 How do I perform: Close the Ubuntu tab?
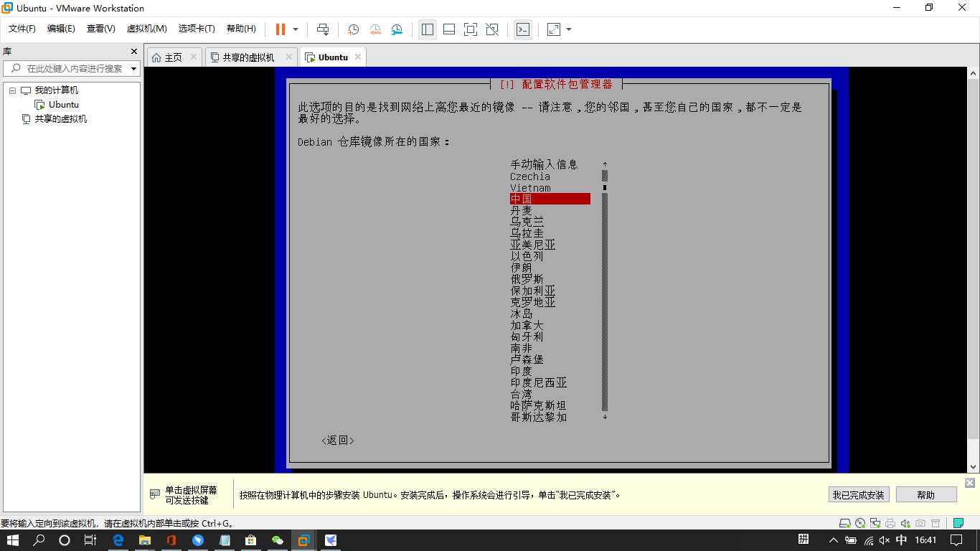(357, 57)
